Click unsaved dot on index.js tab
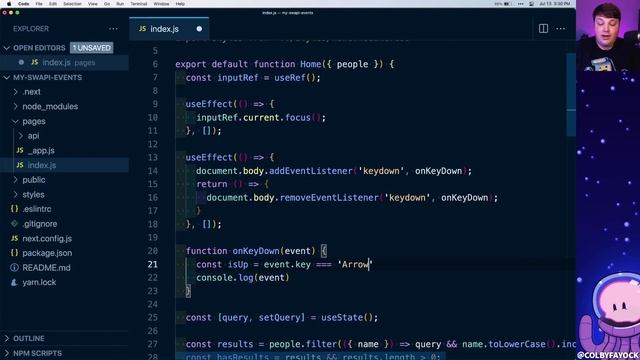Image resolution: width=640 pixels, height=360 pixels. [x=199, y=29]
